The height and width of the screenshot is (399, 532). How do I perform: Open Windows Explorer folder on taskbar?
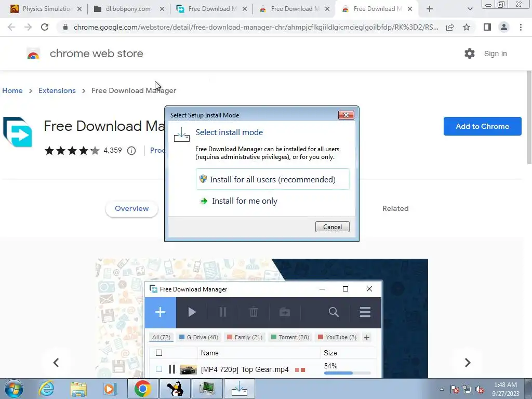(x=78, y=389)
